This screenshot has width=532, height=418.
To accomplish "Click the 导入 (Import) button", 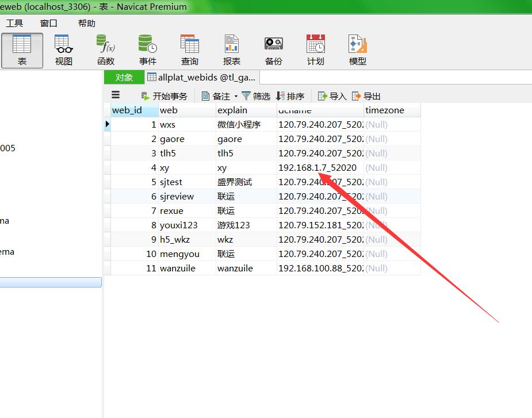I will tap(332, 96).
